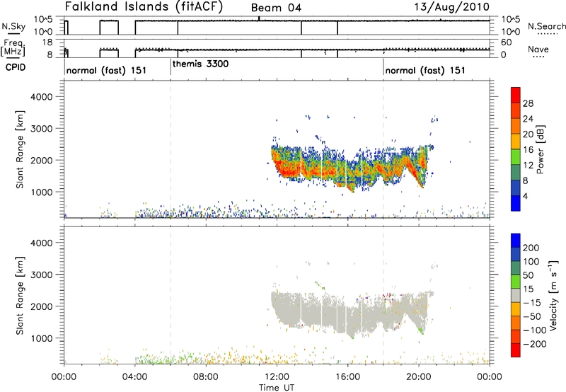Screen dimensions: 566x392
Task: Click the 'Falkland Islands (fitACF)' title
Action: tap(144, 7)
